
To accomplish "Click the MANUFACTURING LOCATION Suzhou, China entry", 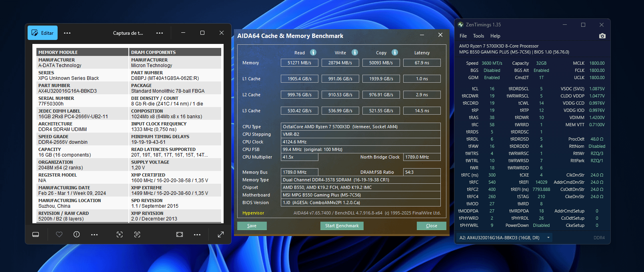I will tap(54, 206).
